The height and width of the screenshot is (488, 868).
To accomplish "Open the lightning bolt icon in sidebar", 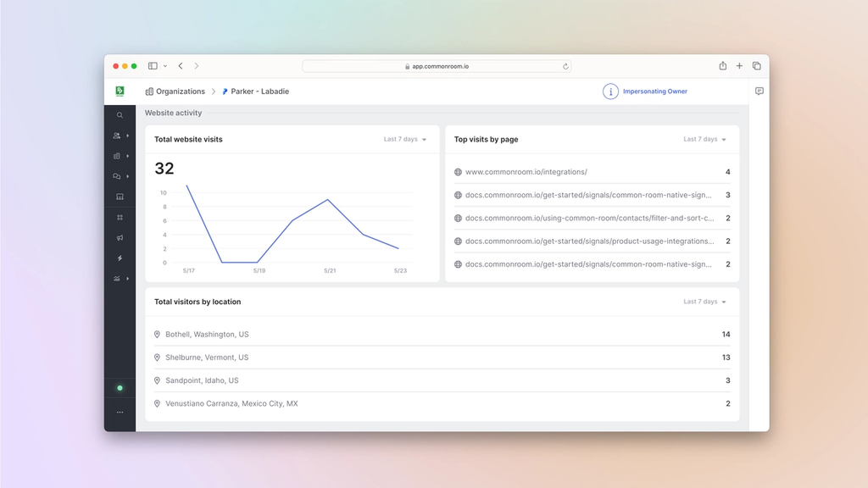I will click(x=120, y=258).
